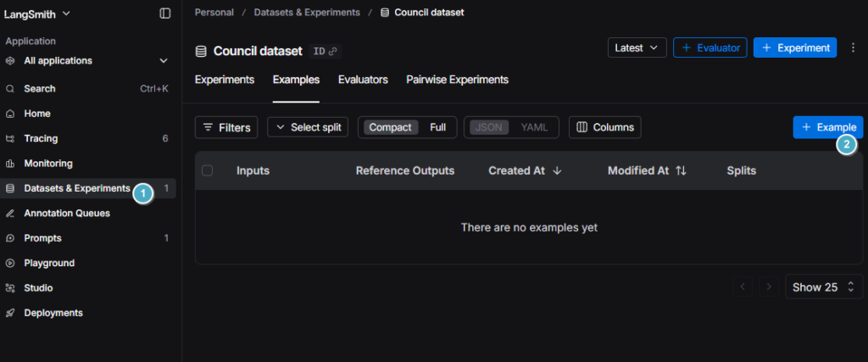This screenshot has width=868, height=362.
Task: Toggle format to YAML
Action: 534,127
